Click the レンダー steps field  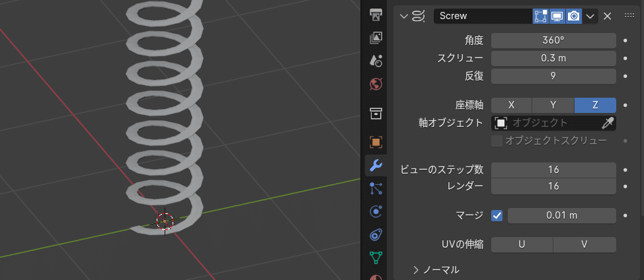(x=553, y=186)
